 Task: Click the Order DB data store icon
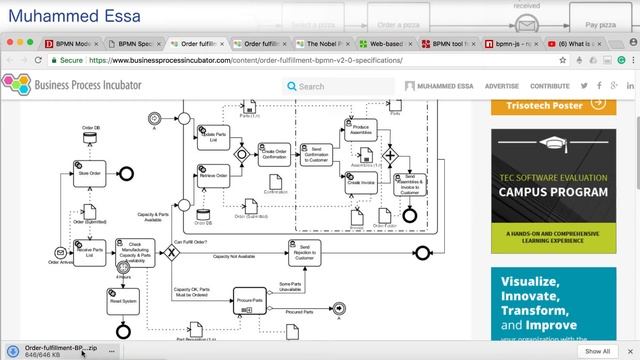90,137
